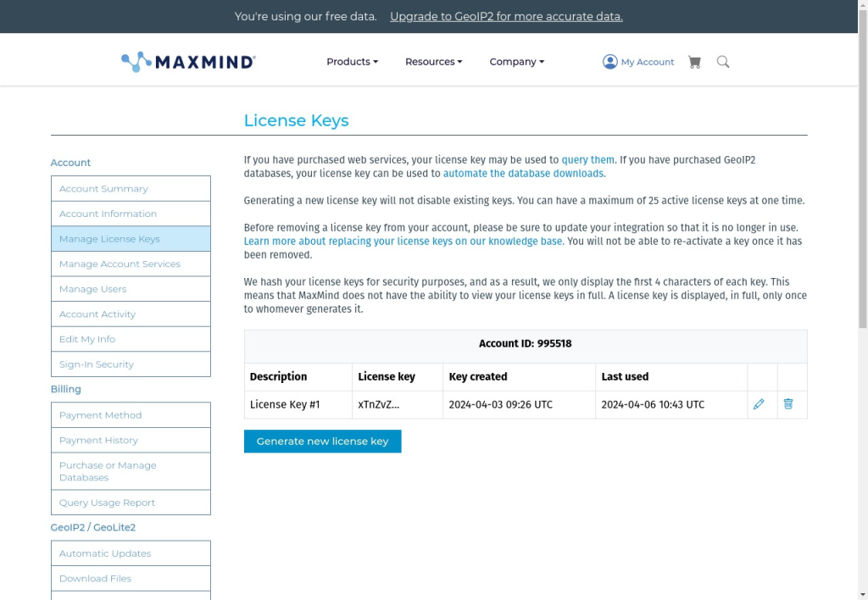
Task: Click the 'xTnZvZ...' license key cell
Action: (x=398, y=404)
